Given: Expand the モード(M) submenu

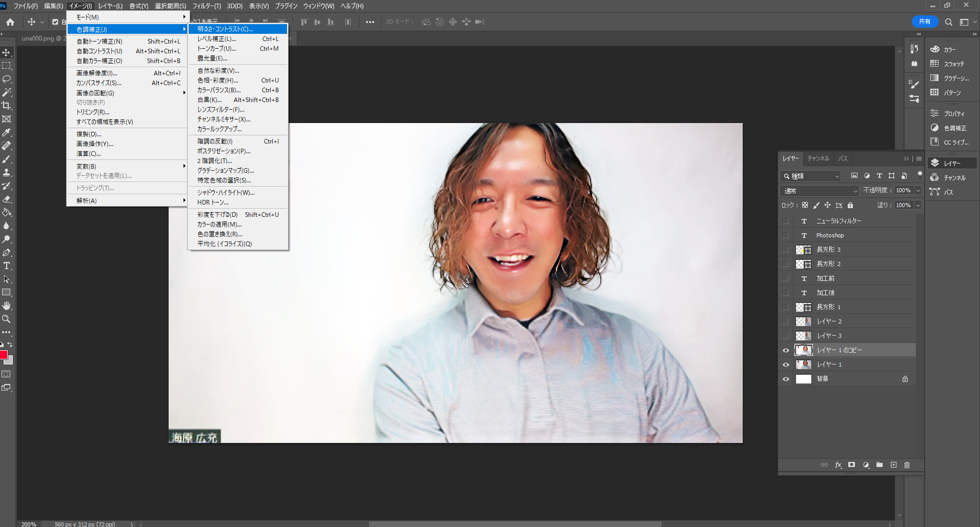Looking at the screenshot, I should [x=127, y=17].
